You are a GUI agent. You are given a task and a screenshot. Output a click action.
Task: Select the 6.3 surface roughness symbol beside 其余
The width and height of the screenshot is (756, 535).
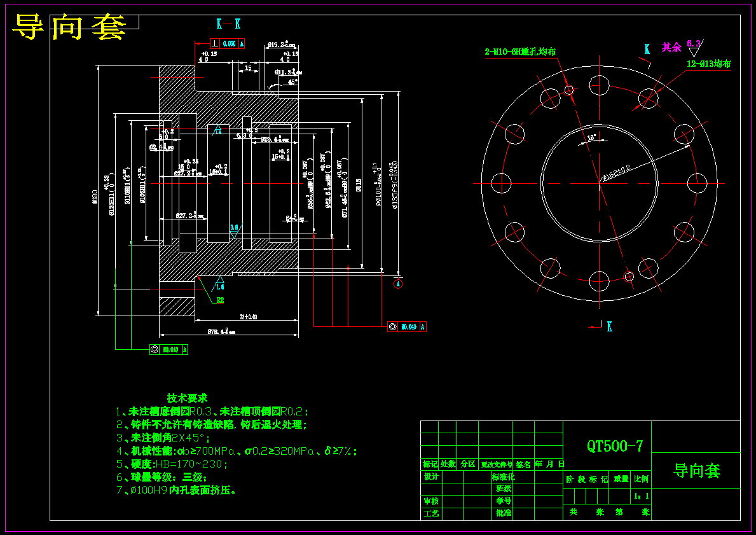click(695, 48)
